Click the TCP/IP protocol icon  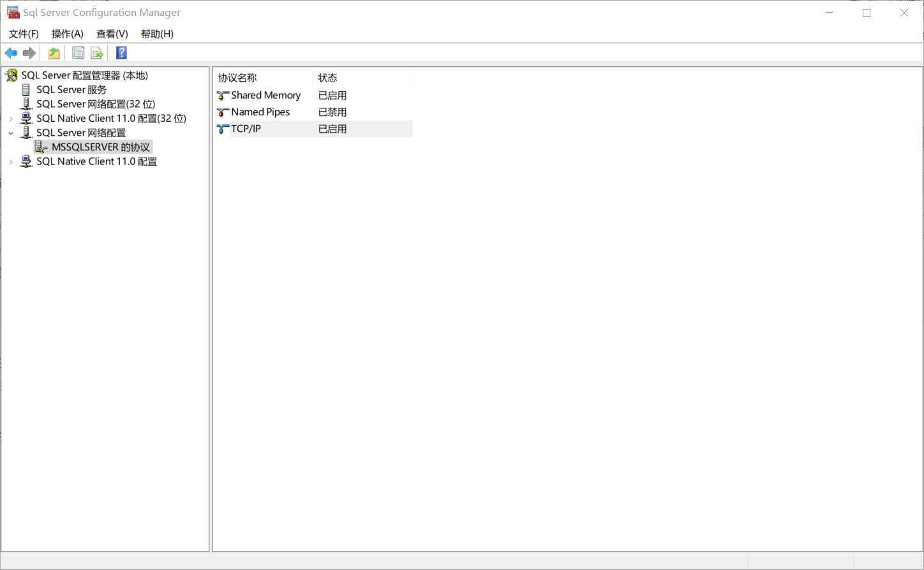pyautogui.click(x=223, y=129)
